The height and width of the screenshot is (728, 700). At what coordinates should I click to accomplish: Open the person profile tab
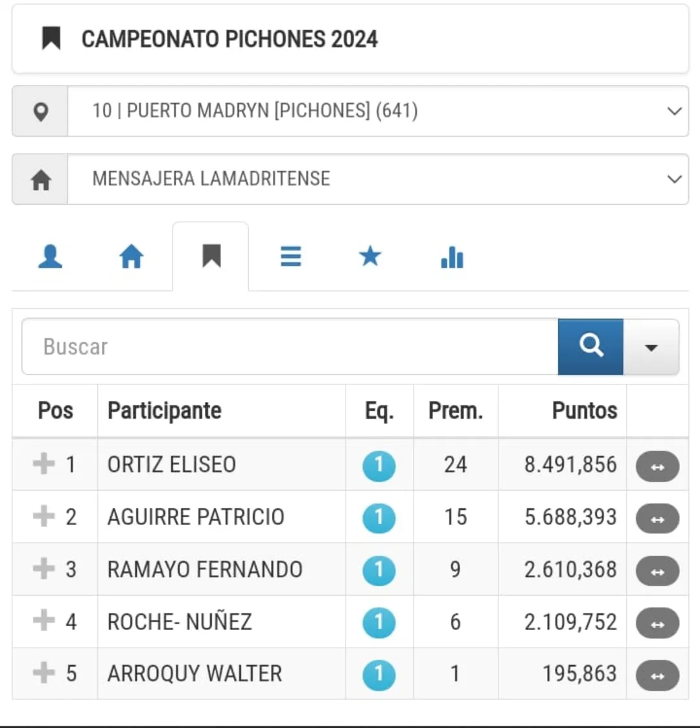(x=50, y=257)
